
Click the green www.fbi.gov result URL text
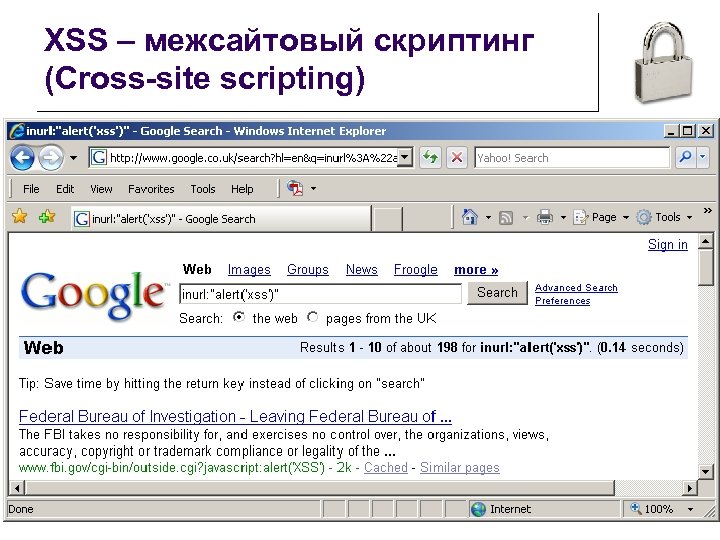coord(172,467)
